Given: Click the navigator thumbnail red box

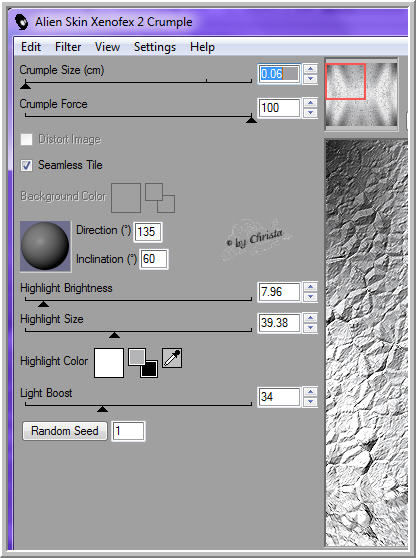Looking at the screenshot, I should (346, 81).
